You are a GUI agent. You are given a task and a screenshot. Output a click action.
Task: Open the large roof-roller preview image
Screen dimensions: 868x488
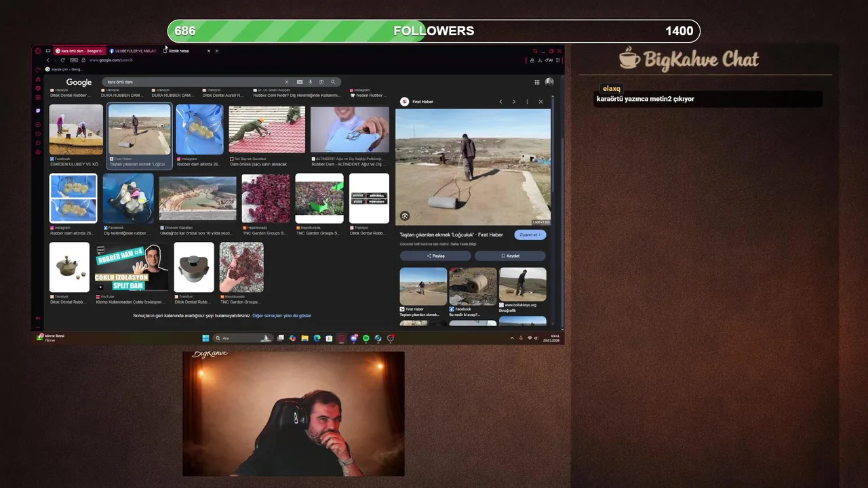click(473, 167)
